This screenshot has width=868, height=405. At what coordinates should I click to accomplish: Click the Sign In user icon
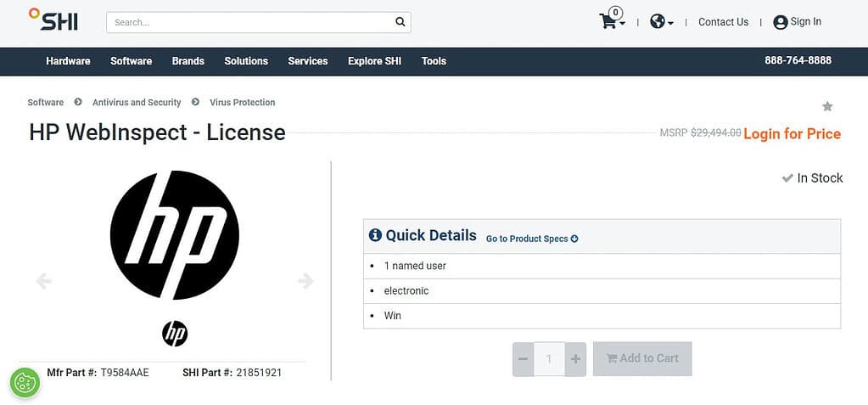point(781,22)
